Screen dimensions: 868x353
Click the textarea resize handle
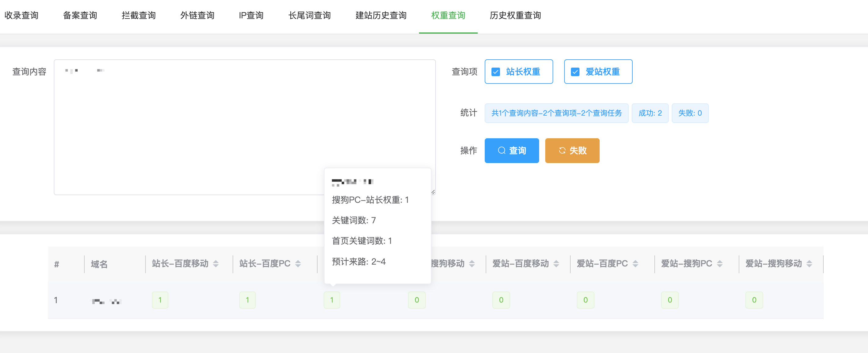point(433,192)
